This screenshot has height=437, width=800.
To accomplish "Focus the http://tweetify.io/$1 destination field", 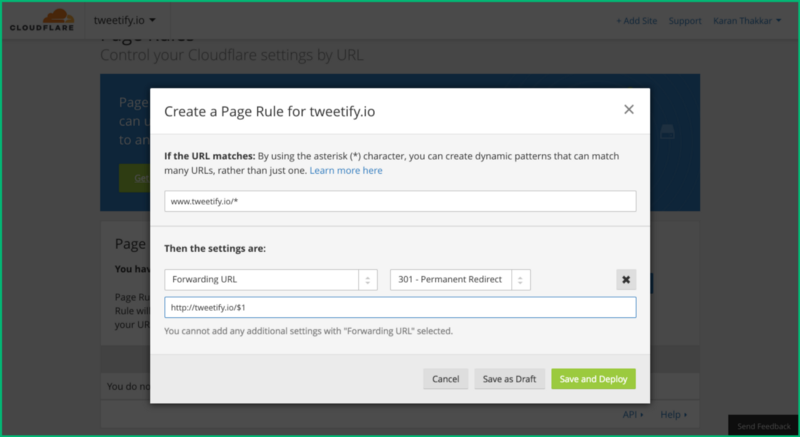I will 400,307.
